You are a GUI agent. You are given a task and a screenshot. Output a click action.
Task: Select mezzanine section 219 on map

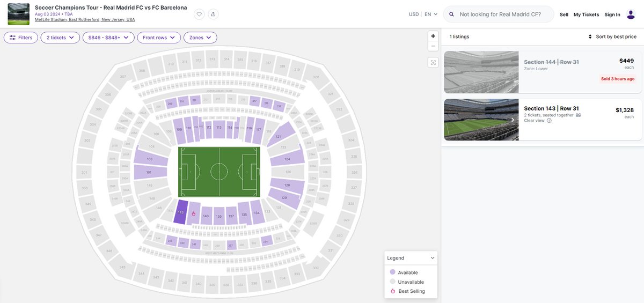coord(279,106)
